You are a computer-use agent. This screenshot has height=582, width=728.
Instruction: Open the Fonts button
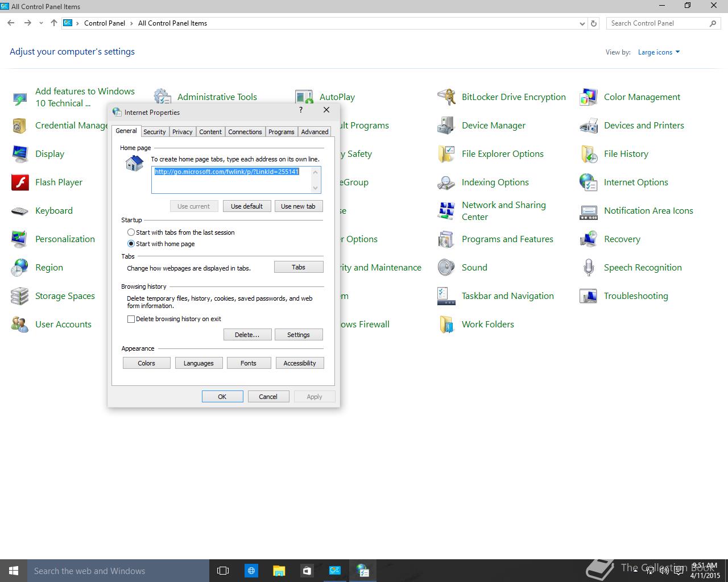click(249, 363)
